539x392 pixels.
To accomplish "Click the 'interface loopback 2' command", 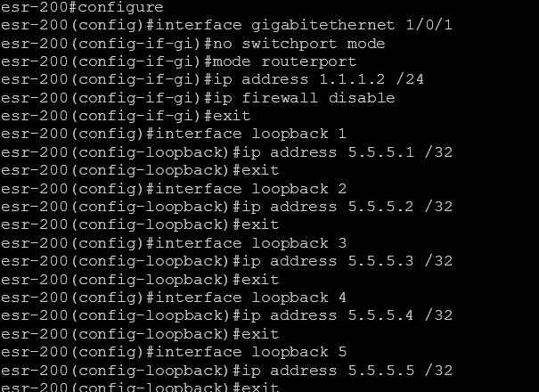I will coord(250,189).
